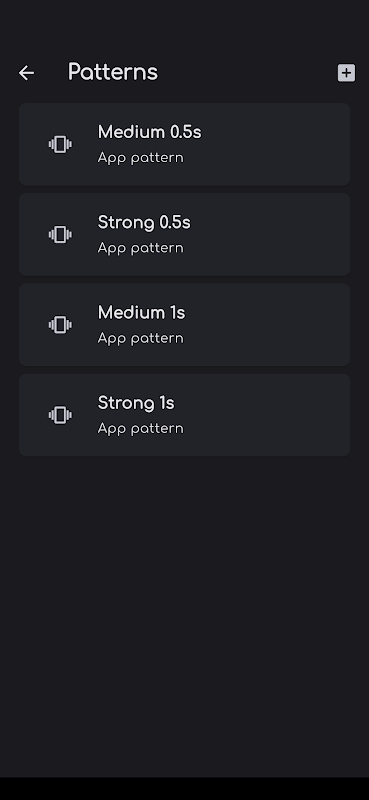The height and width of the screenshot is (800, 369).
Task: Click "App pattern" subtitle under Medium 1s
Action: 140,338
